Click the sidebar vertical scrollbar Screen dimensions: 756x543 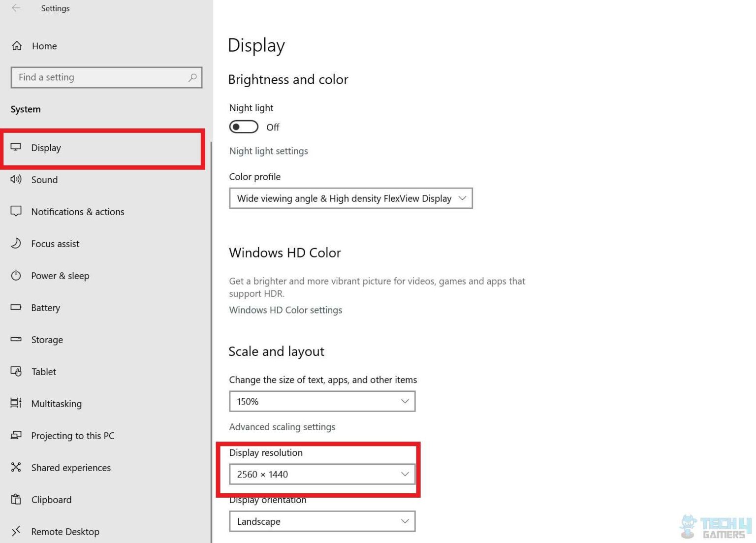[211, 342]
